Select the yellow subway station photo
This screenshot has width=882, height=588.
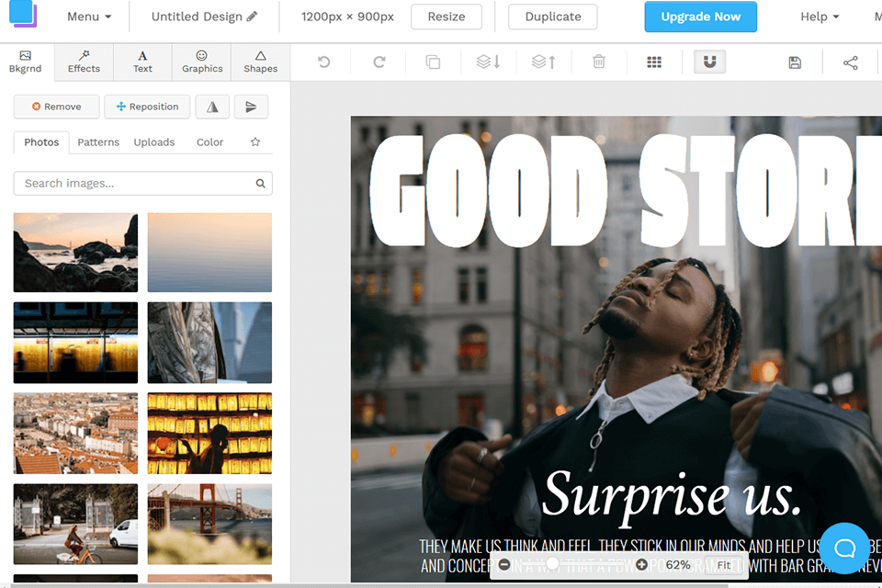[x=75, y=343]
